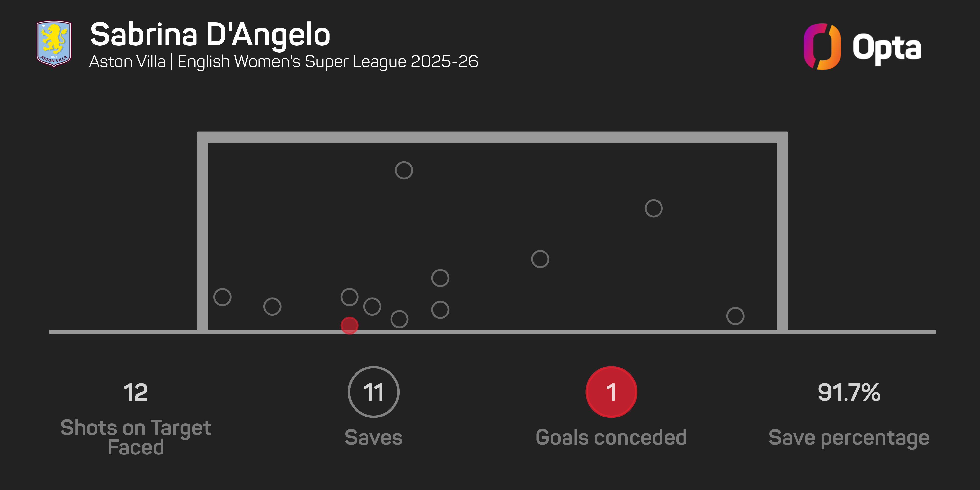The image size is (980, 490).
Task: Click the Opta logo symbol
Action: [822, 46]
